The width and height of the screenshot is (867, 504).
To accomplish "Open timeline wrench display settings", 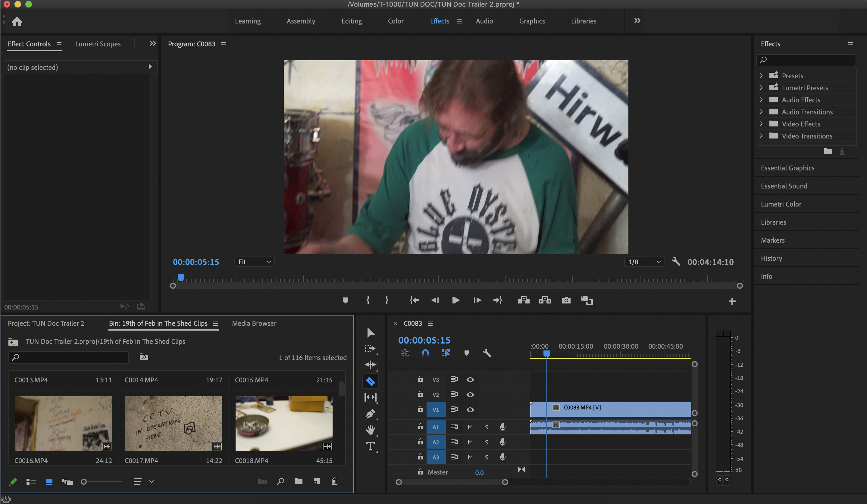I will [x=487, y=353].
